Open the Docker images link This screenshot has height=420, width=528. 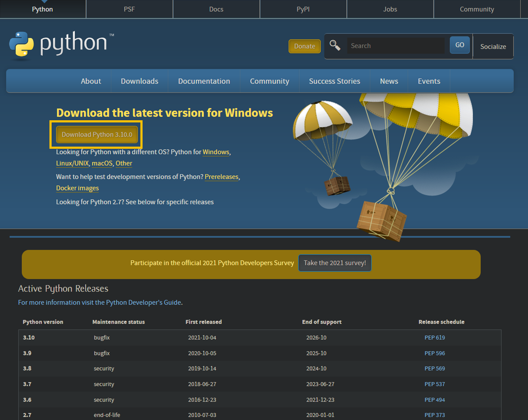[77, 188]
